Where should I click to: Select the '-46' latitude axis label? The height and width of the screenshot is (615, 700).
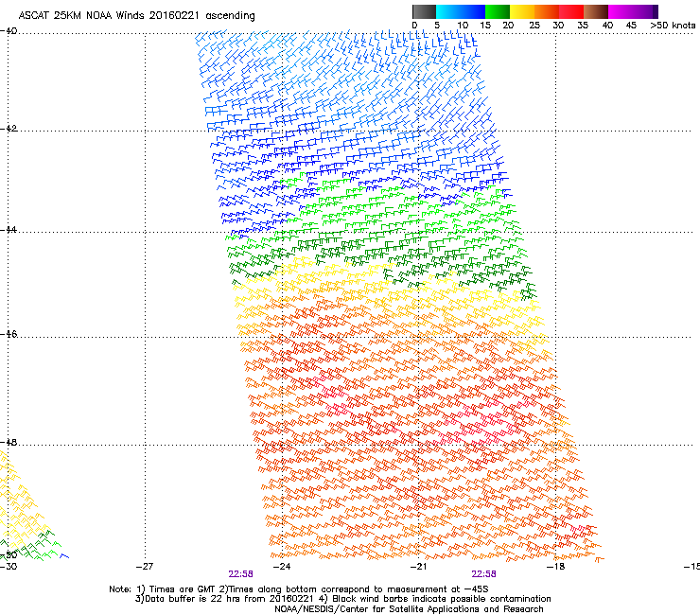[x=9, y=334]
